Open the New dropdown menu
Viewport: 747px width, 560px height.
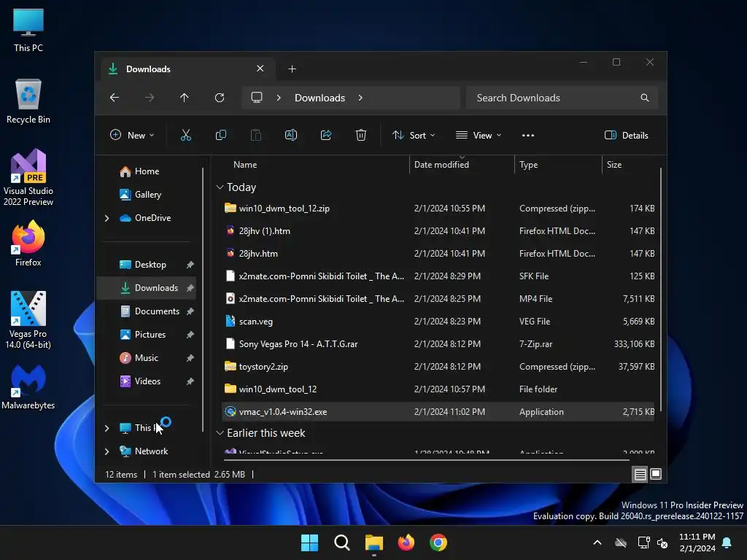[132, 135]
